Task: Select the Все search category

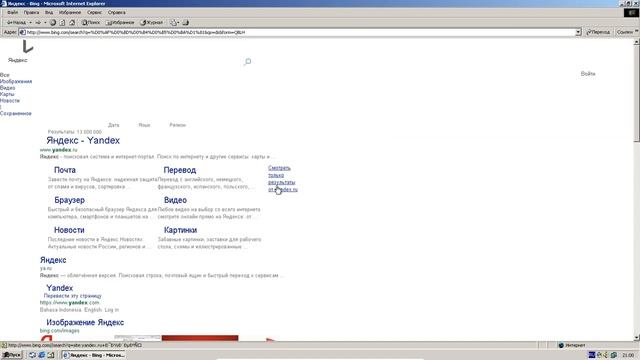Action: click(x=4, y=75)
